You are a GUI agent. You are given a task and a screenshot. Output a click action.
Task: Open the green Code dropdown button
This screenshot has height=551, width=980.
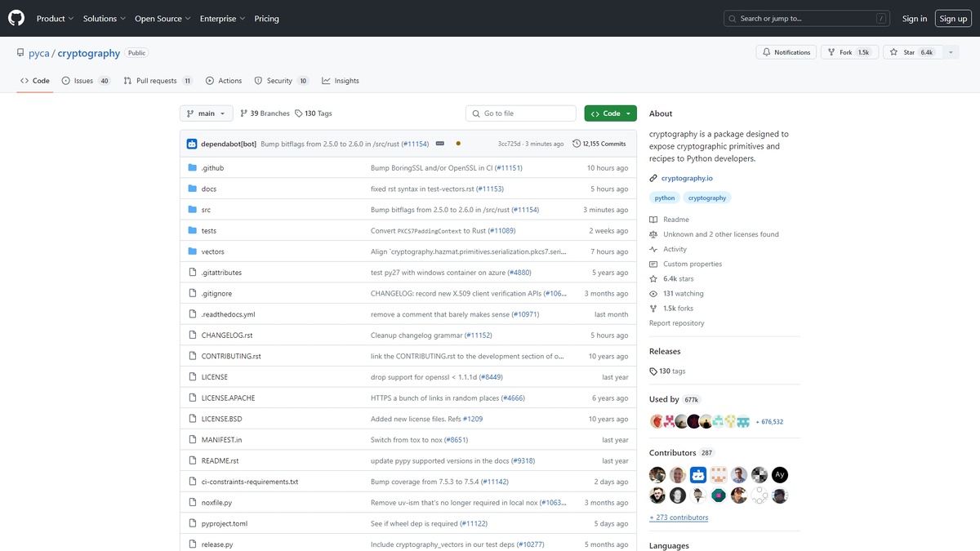(610, 113)
